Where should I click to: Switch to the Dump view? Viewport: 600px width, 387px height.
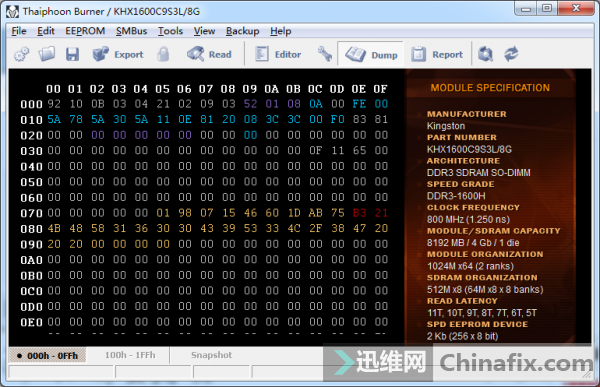pos(371,54)
